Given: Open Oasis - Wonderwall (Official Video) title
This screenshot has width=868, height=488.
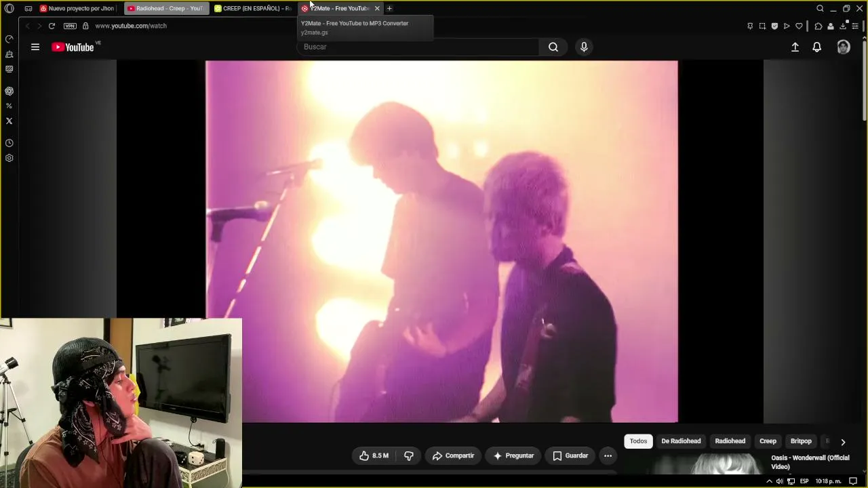Looking at the screenshot, I should [810, 462].
